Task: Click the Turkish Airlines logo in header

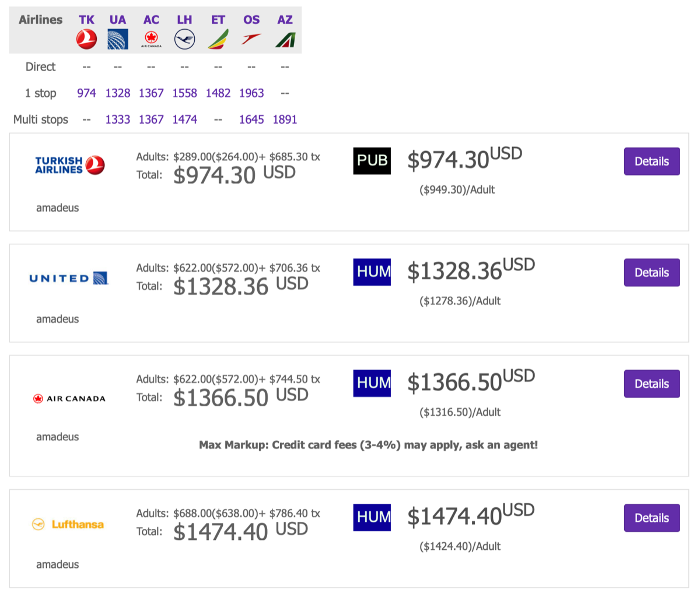Action: click(86, 40)
